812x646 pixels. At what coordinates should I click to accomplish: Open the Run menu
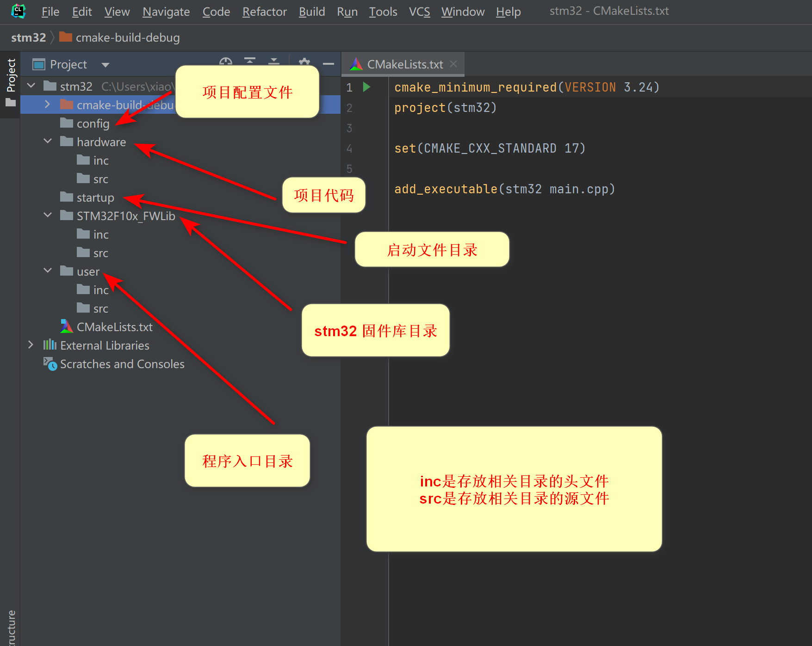(347, 12)
